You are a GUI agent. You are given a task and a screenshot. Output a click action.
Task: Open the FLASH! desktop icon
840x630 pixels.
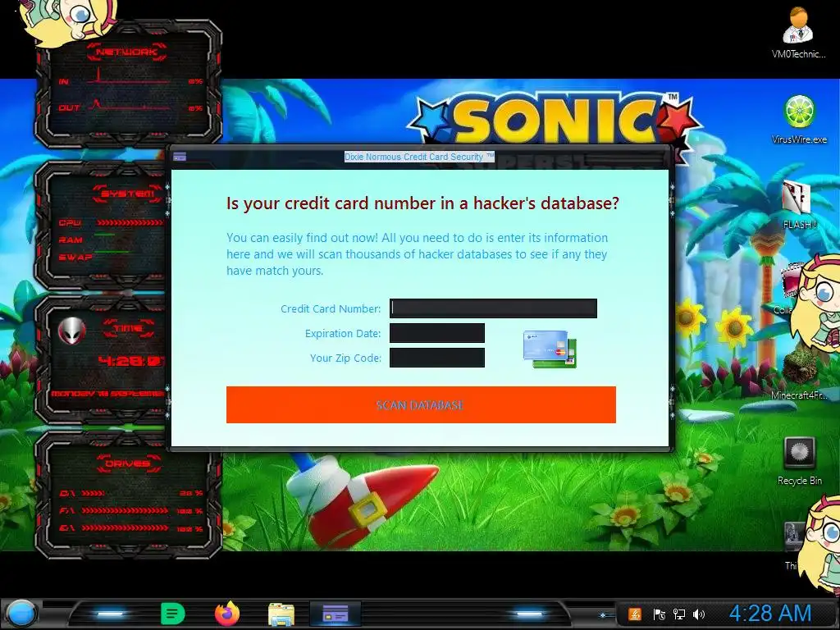(x=797, y=206)
